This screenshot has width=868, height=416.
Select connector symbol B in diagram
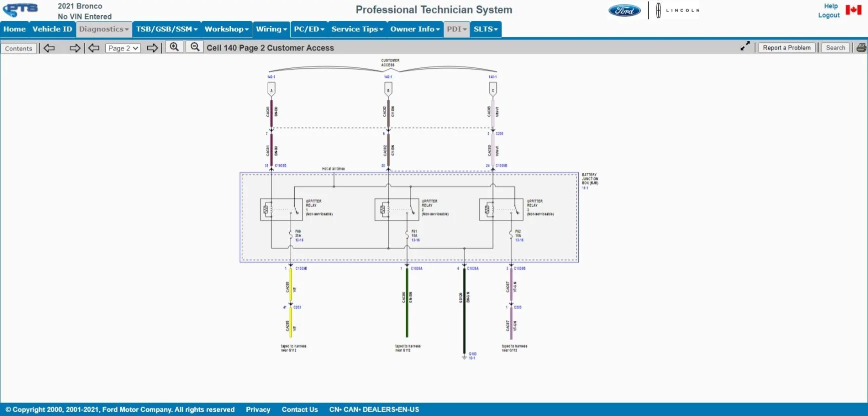(x=388, y=89)
